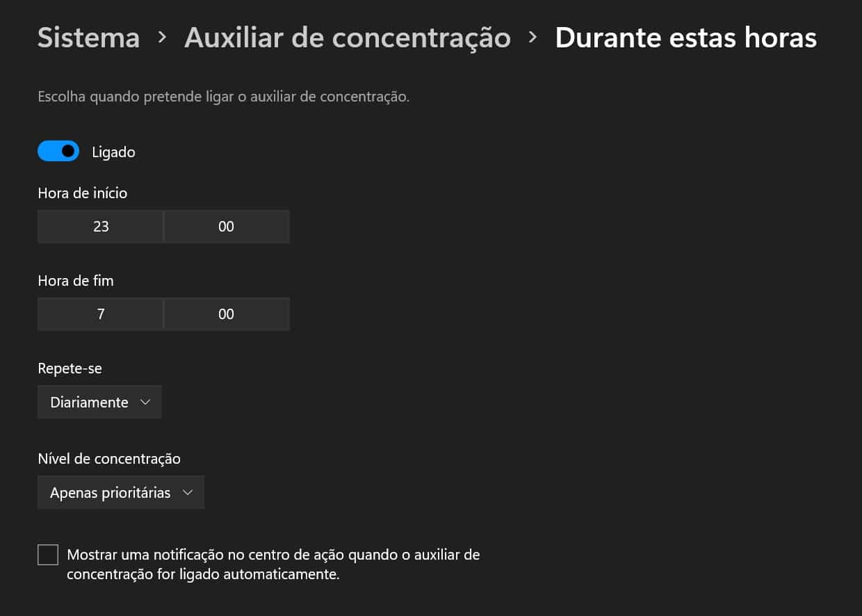Select the Hora de início minutes field

(x=227, y=227)
